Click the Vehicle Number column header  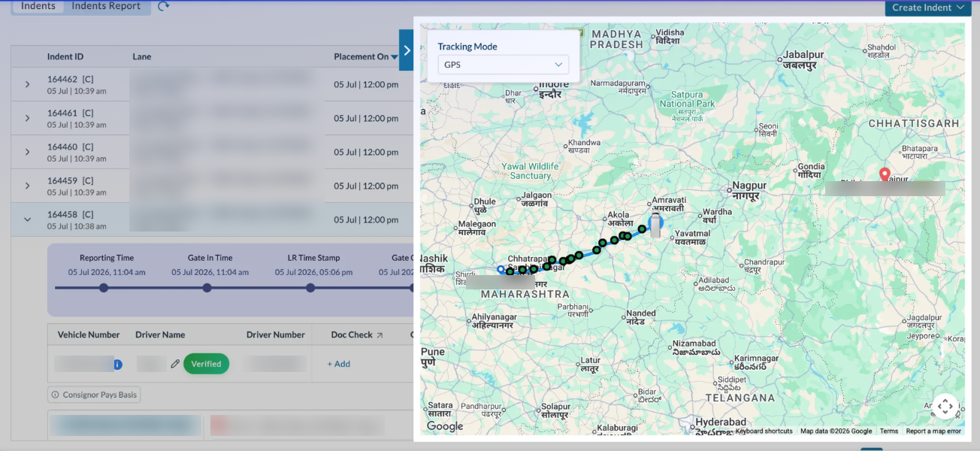tap(89, 335)
